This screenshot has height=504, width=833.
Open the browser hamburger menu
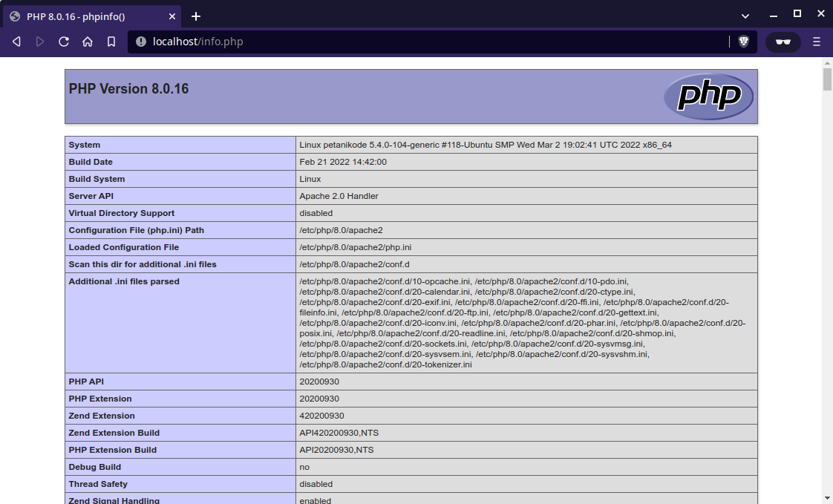(x=817, y=42)
